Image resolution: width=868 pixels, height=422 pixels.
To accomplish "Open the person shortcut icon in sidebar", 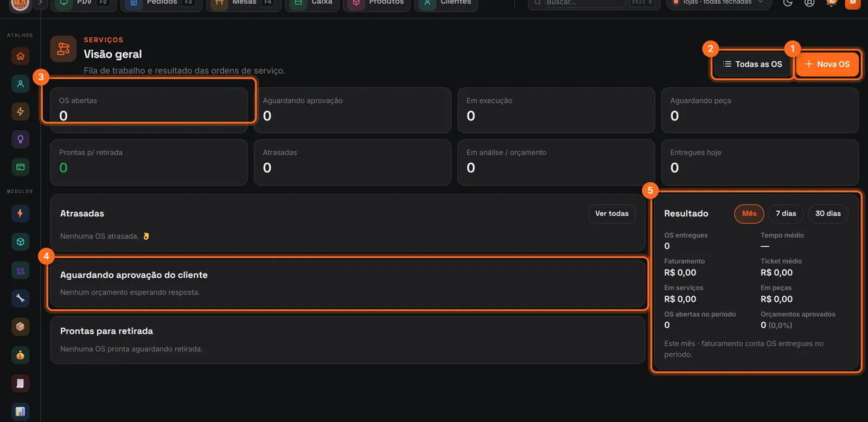I will pyautogui.click(x=20, y=84).
